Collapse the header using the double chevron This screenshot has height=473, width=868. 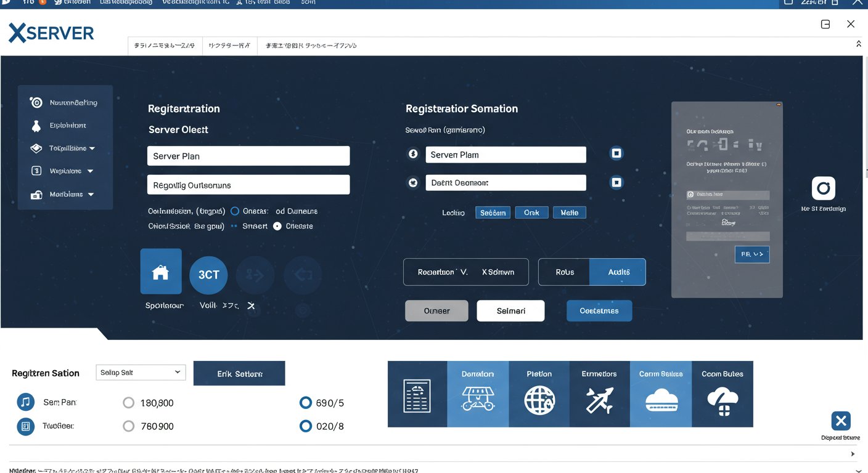(859, 44)
